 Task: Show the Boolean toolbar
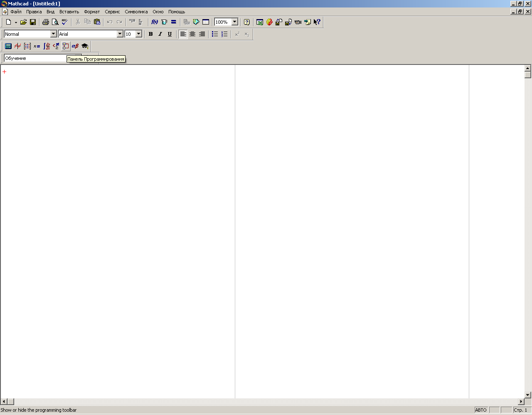(56, 46)
